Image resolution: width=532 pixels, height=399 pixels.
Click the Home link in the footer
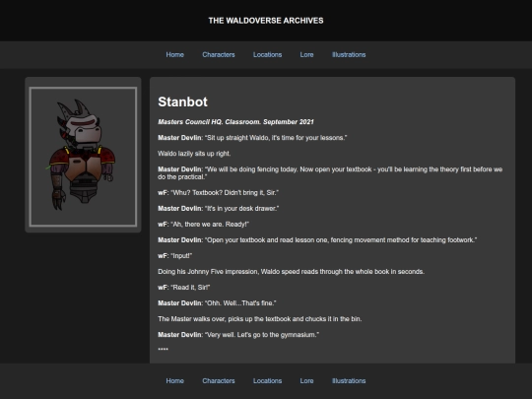click(x=174, y=380)
